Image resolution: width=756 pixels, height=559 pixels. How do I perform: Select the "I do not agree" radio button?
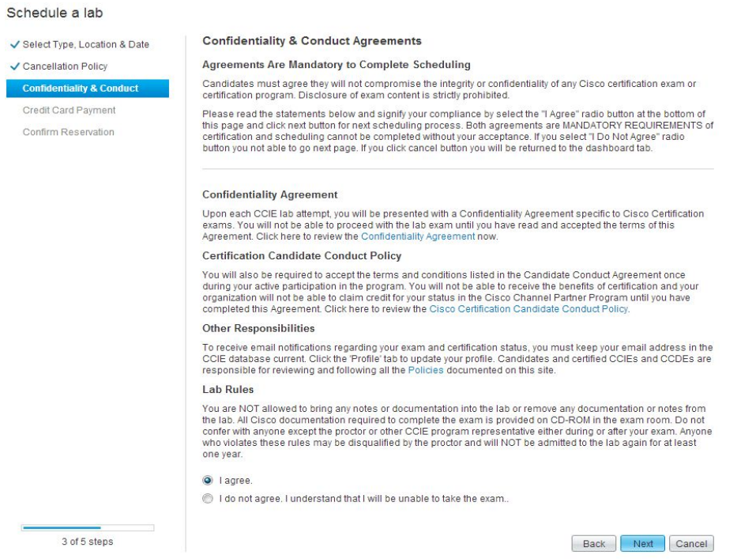pyautogui.click(x=208, y=498)
